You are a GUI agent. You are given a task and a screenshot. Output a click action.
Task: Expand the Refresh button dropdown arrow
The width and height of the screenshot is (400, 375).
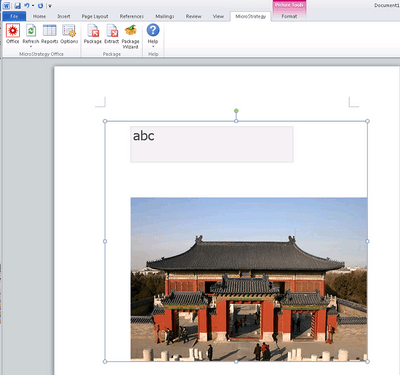[x=31, y=46]
